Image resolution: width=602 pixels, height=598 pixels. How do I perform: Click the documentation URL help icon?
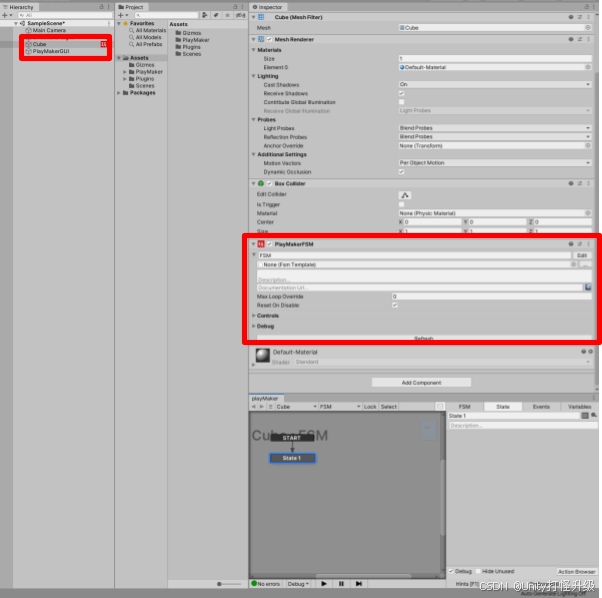click(588, 287)
